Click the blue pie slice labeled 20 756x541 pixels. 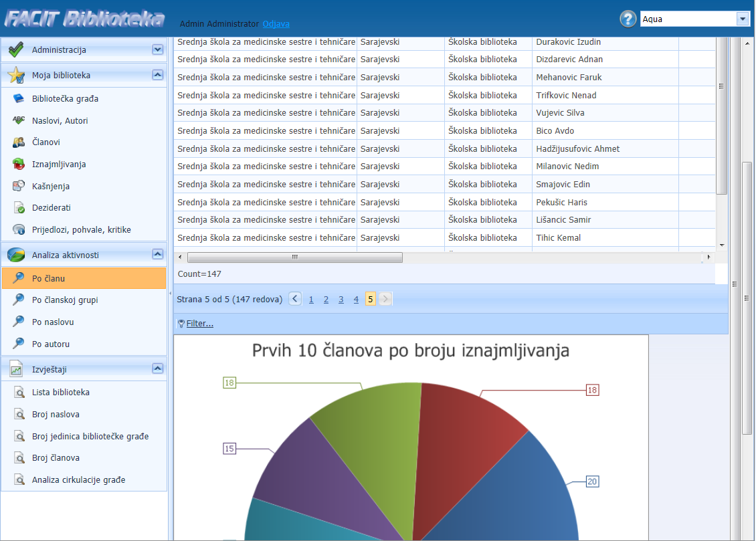point(535,495)
